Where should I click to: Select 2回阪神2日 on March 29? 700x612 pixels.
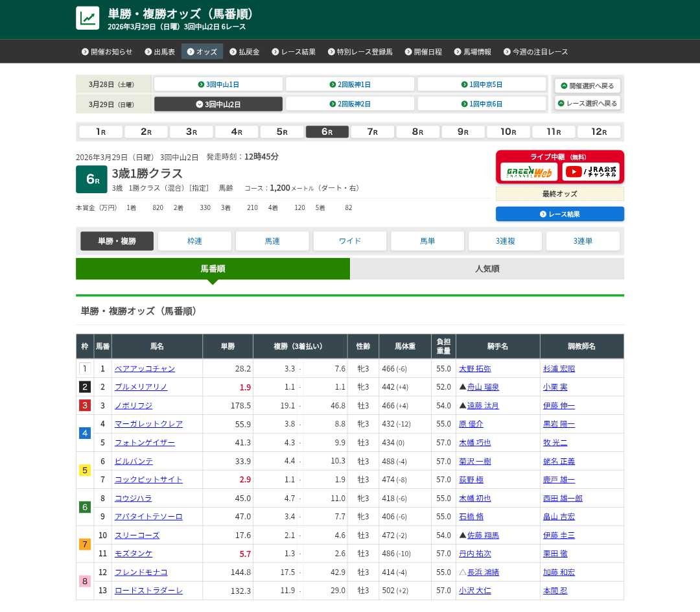click(x=350, y=104)
